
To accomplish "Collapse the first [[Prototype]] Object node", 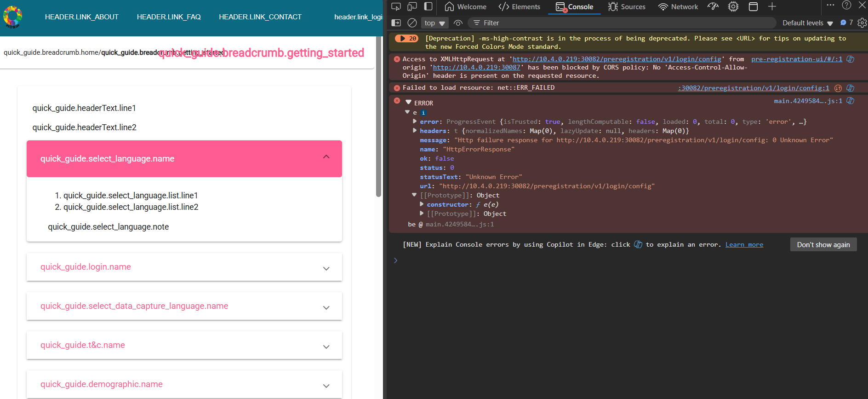I will pyautogui.click(x=415, y=195).
